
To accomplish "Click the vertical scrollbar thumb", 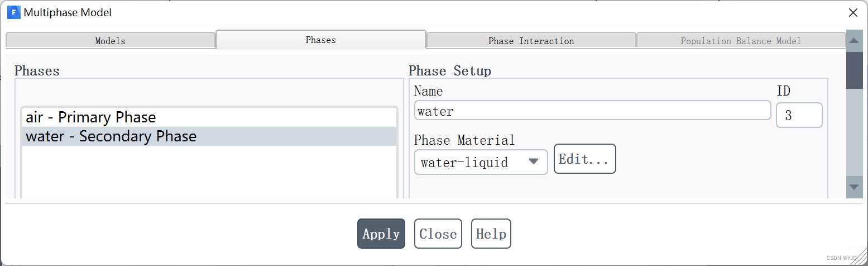I will tap(854, 69).
